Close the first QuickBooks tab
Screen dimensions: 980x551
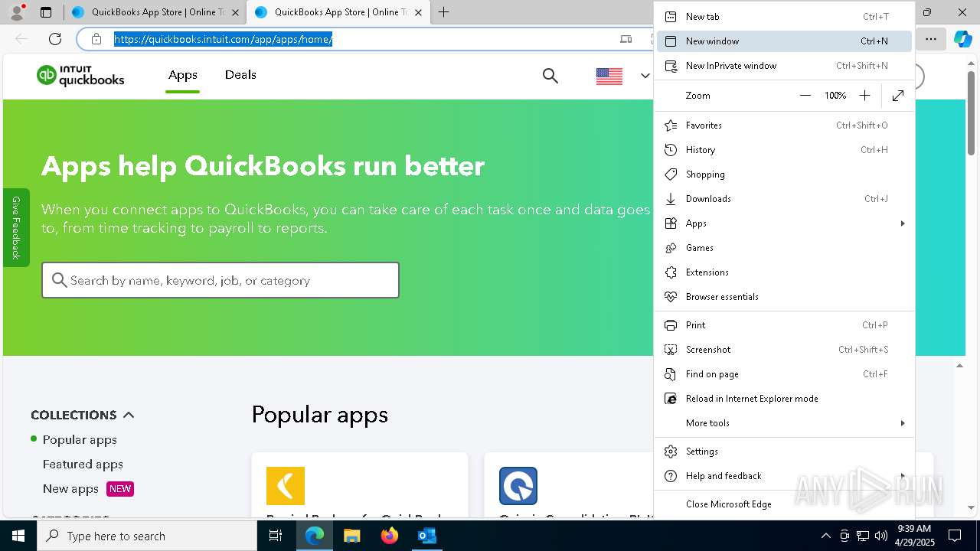(x=235, y=12)
